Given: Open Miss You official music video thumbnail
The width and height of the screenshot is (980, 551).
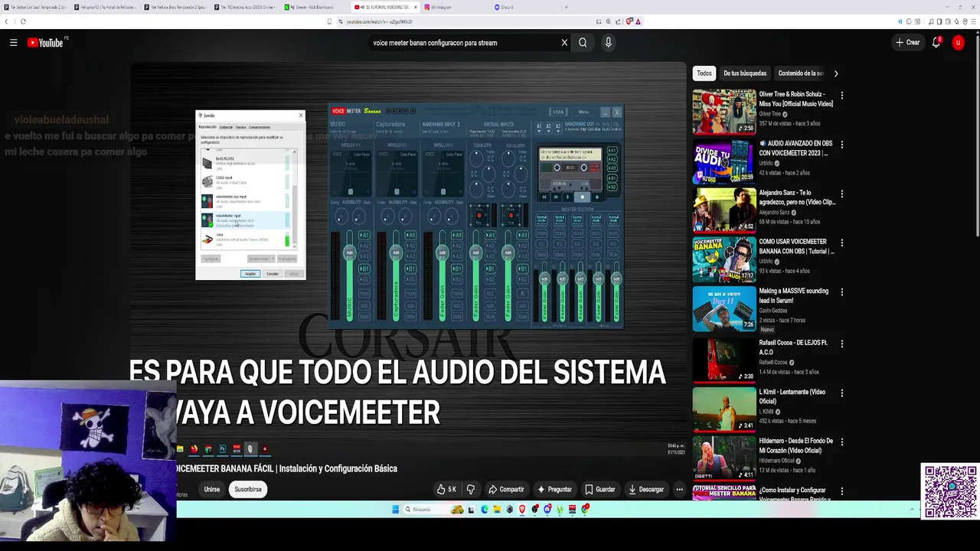Looking at the screenshot, I should point(724,112).
